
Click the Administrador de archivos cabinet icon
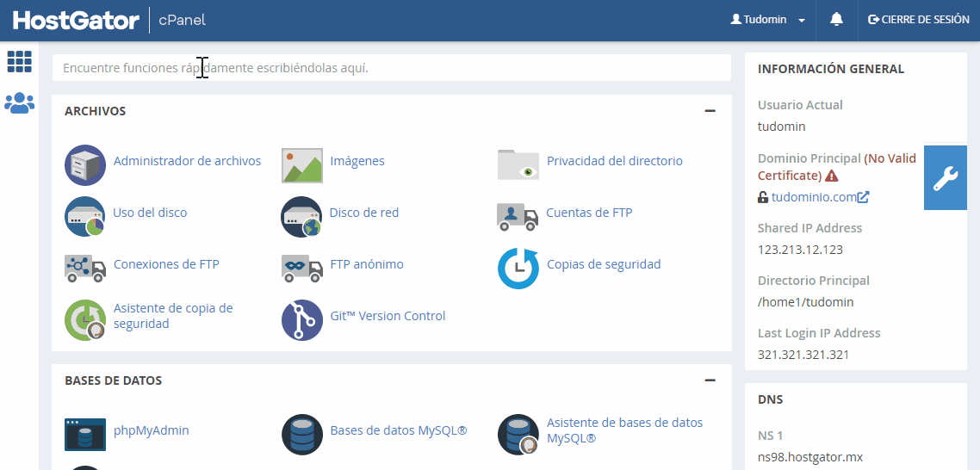85,165
